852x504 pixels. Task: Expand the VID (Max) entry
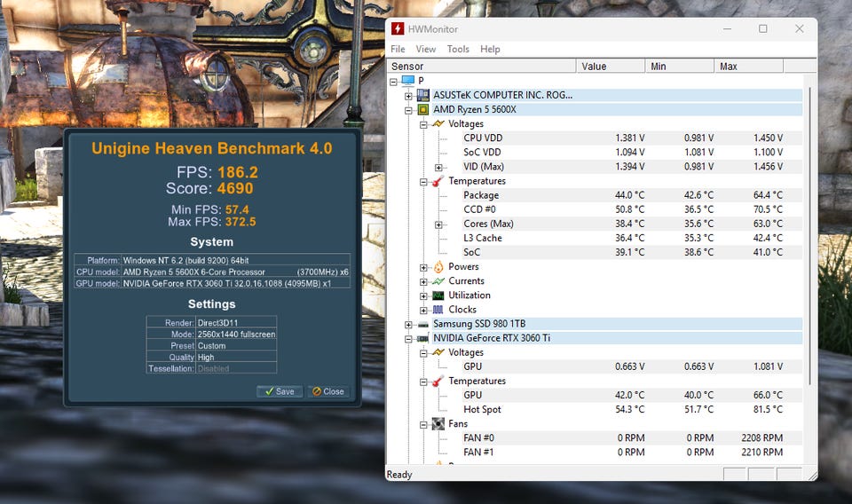coord(438,168)
